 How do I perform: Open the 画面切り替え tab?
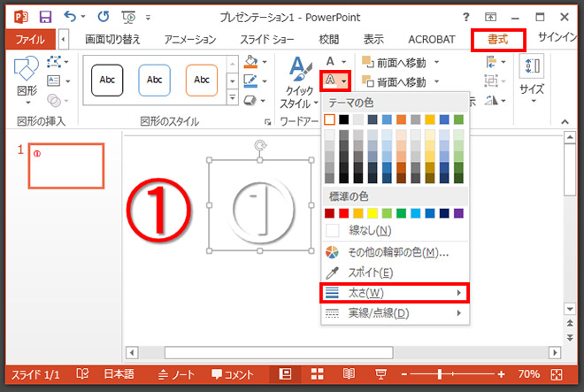(x=112, y=39)
